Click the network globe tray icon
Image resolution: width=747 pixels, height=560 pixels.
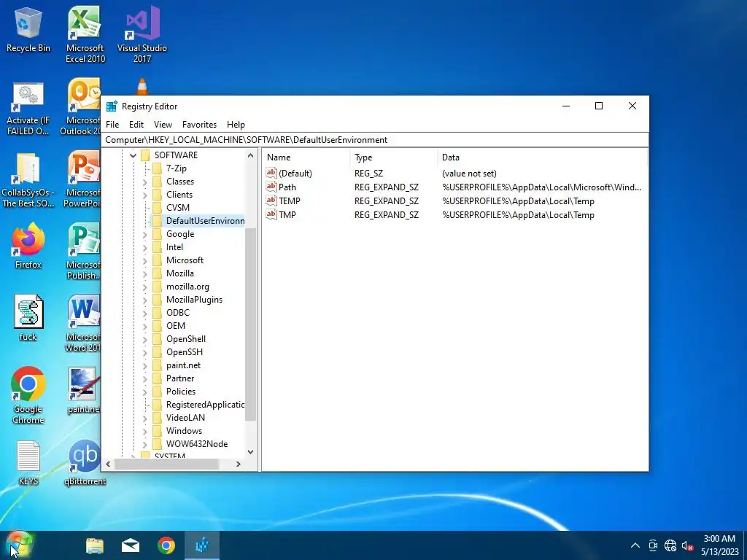[670, 545]
